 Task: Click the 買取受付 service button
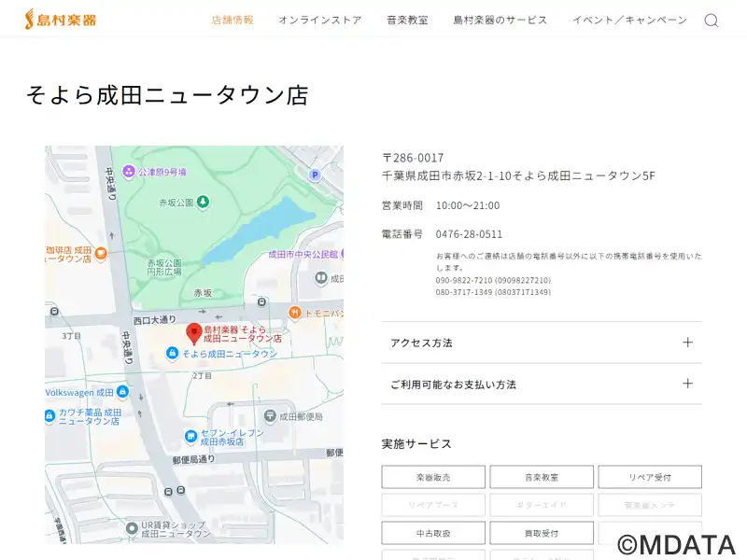click(542, 533)
